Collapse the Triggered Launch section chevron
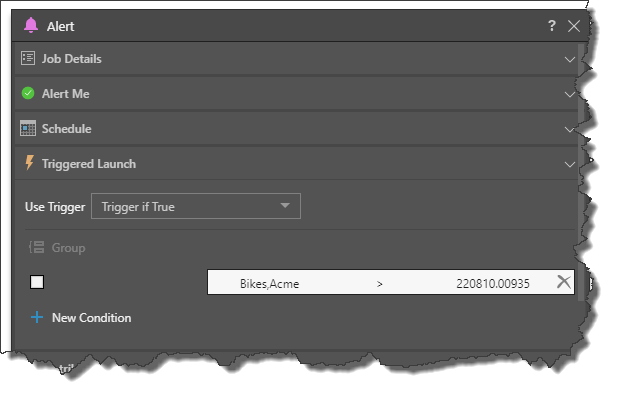The image size is (617, 394). (569, 165)
